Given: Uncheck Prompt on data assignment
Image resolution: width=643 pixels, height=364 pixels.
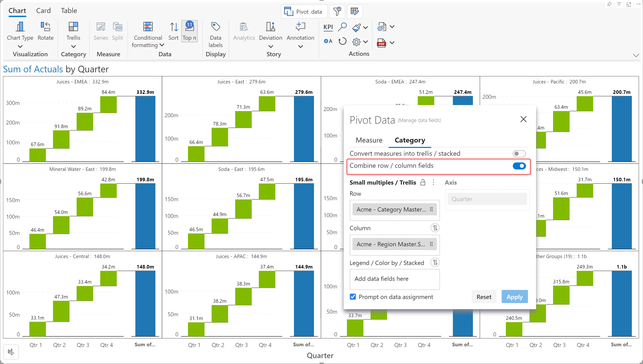Looking at the screenshot, I should point(353,297).
